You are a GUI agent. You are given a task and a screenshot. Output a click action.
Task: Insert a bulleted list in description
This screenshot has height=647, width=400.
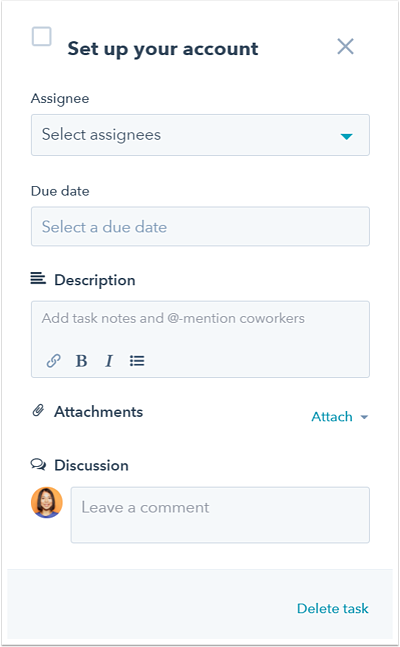(137, 361)
